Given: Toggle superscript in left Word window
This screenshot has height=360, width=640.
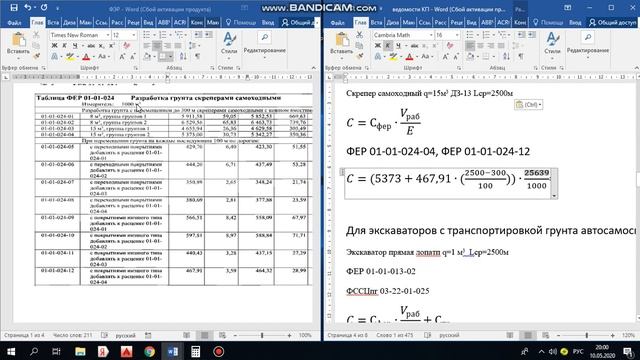Looking at the screenshot, I should point(111,46).
